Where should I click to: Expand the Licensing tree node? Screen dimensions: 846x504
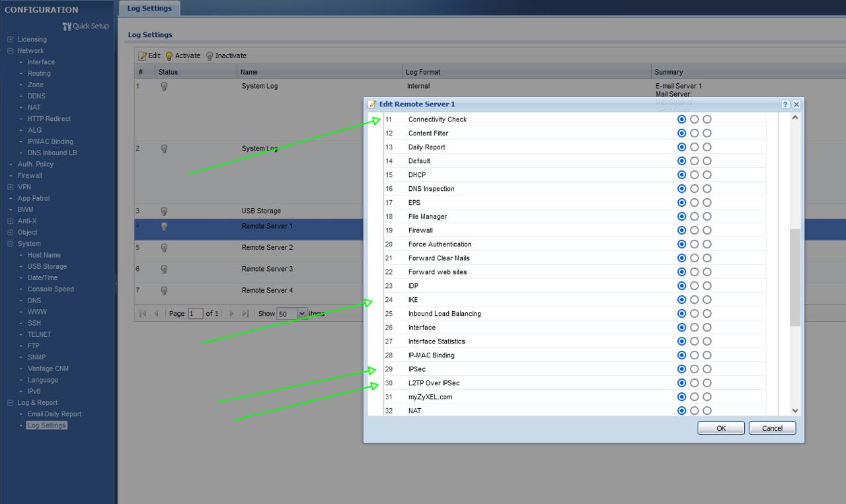[10, 40]
